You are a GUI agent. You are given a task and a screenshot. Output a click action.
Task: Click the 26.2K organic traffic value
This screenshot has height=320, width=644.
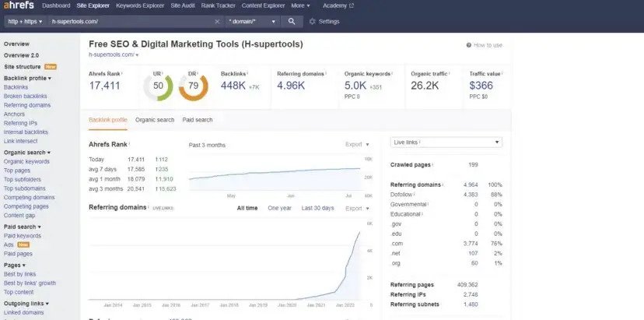coord(425,86)
